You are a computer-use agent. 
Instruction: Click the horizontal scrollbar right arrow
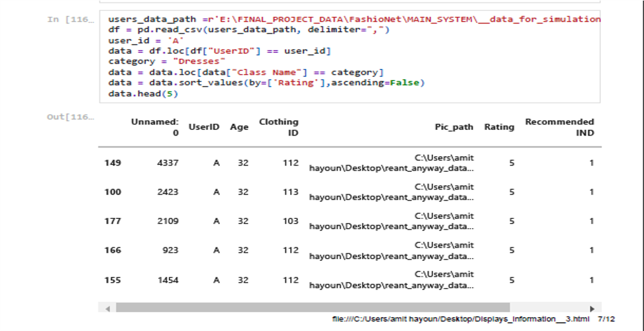click(x=592, y=309)
